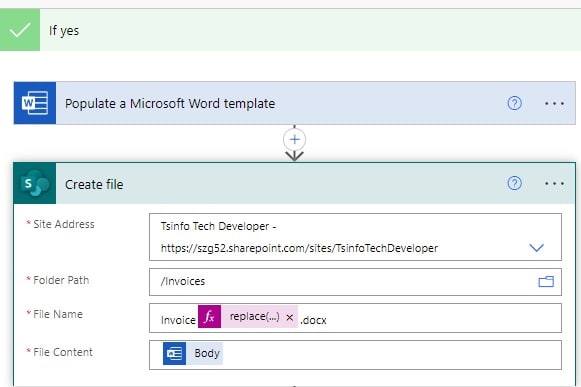The height and width of the screenshot is (387, 581).
Task: Click the fx expression icon in File Name
Action: (x=209, y=317)
